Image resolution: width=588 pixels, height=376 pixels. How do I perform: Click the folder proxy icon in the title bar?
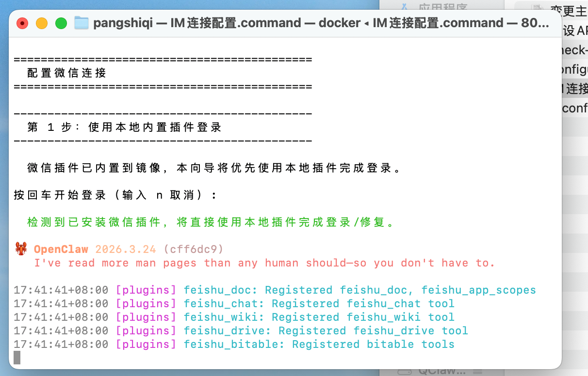[x=82, y=23]
